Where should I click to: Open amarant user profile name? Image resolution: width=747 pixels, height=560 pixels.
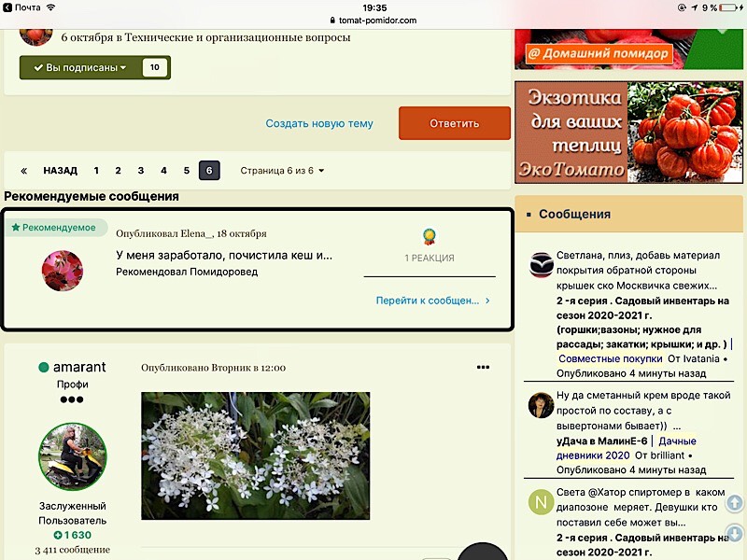79,367
